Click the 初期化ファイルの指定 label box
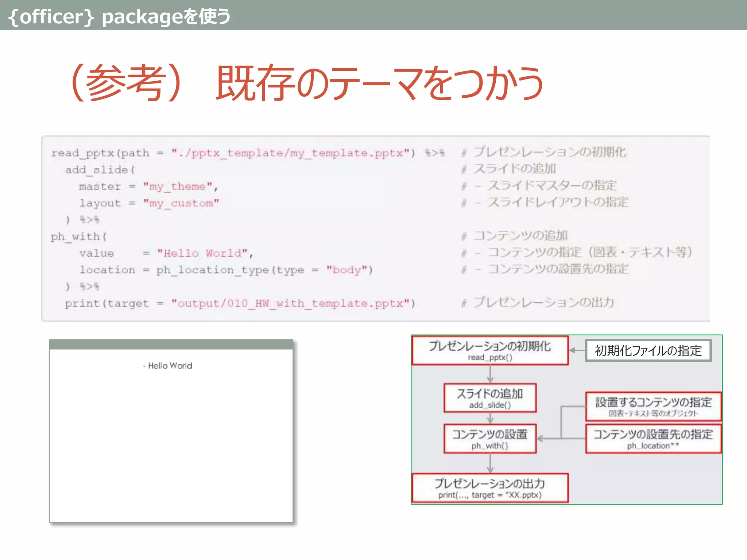Image resolution: width=747 pixels, height=560 pixels. click(648, 351)
